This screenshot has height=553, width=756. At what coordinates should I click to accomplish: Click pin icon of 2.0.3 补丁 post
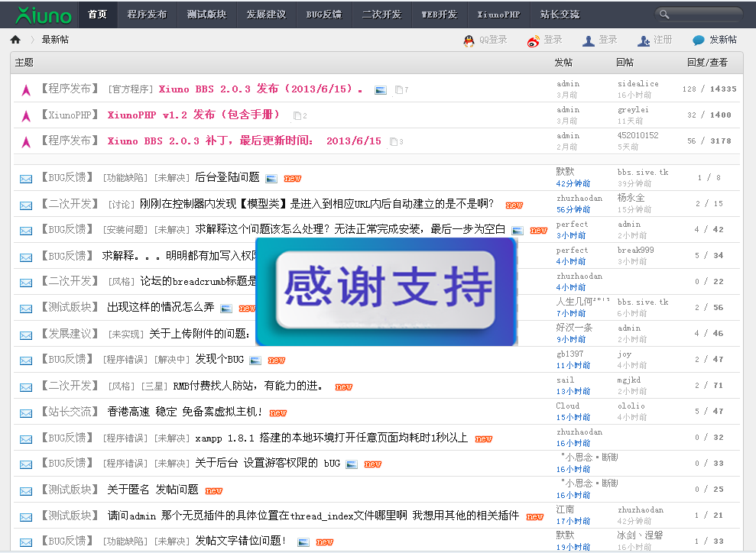tap(26, 141)
